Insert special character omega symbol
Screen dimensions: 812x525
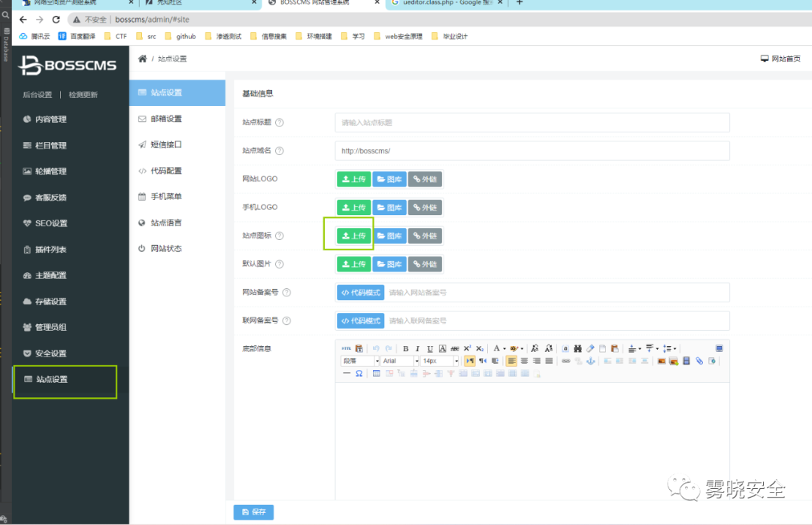(x=359, y=374)
